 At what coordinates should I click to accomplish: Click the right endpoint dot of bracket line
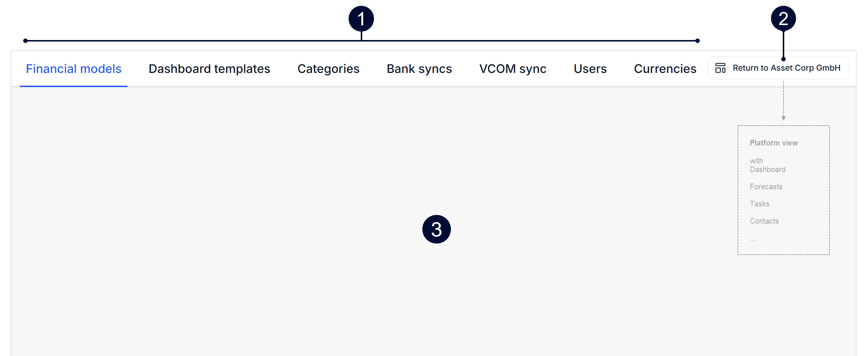(697, 41)
